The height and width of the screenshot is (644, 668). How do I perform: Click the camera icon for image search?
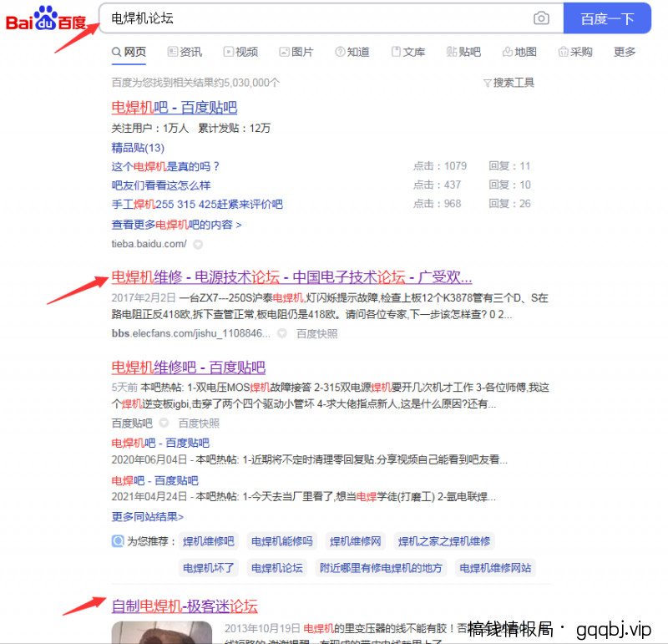541,18
